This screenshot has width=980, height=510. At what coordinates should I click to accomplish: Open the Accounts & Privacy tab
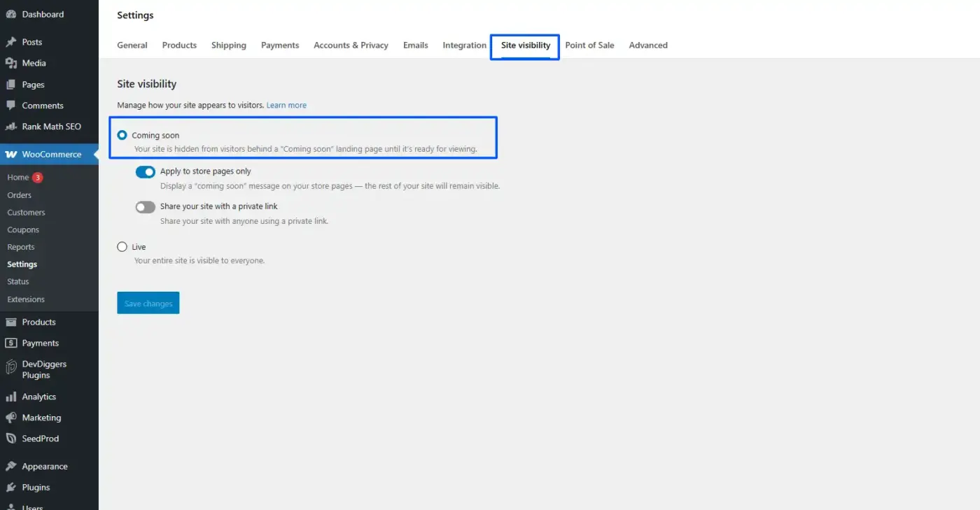(x=351, y=45)
